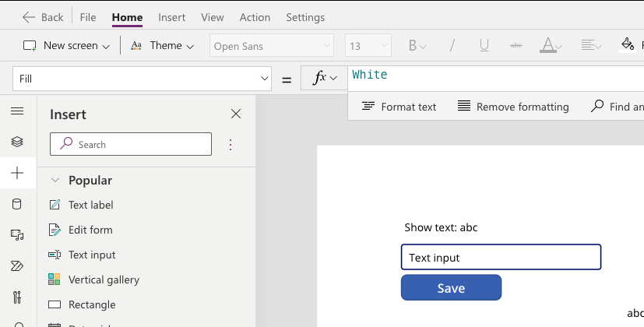Open the Settings menu
The height and width of the screenshot is (327, 644).
point(305,17)
